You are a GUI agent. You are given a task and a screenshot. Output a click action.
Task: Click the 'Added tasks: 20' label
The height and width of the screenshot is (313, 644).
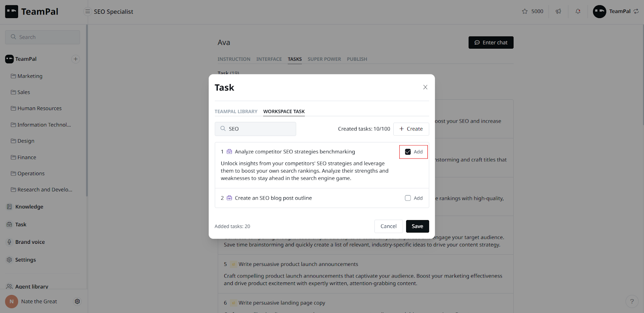point(232,227)
